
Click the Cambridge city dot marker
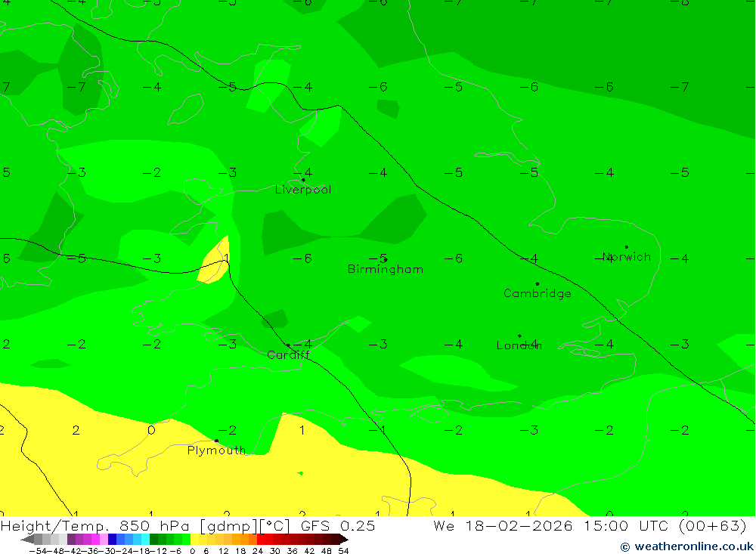pos(537,284)
